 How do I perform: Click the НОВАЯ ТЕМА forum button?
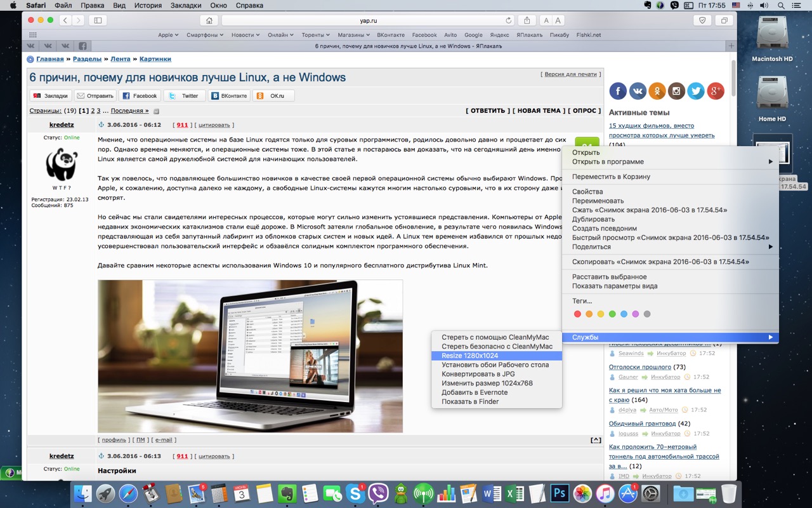539,110
